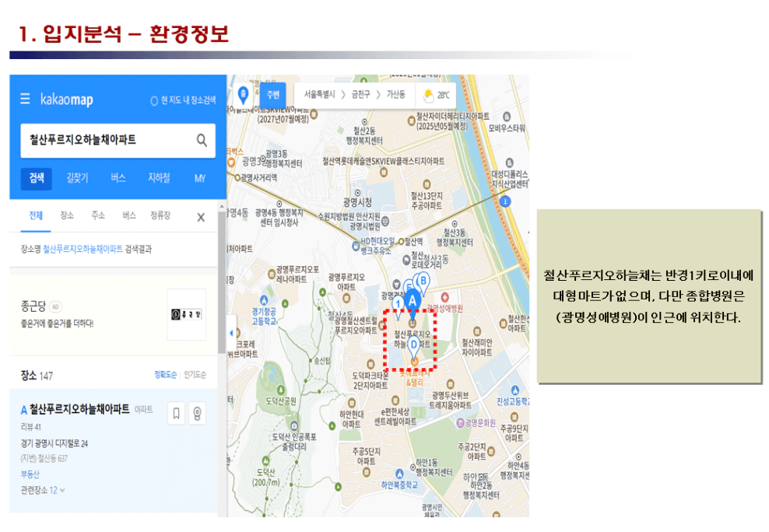769x532 pixels.
Task: Select the 버스 filter beside 정류장
Action: [x=129, y=215]
